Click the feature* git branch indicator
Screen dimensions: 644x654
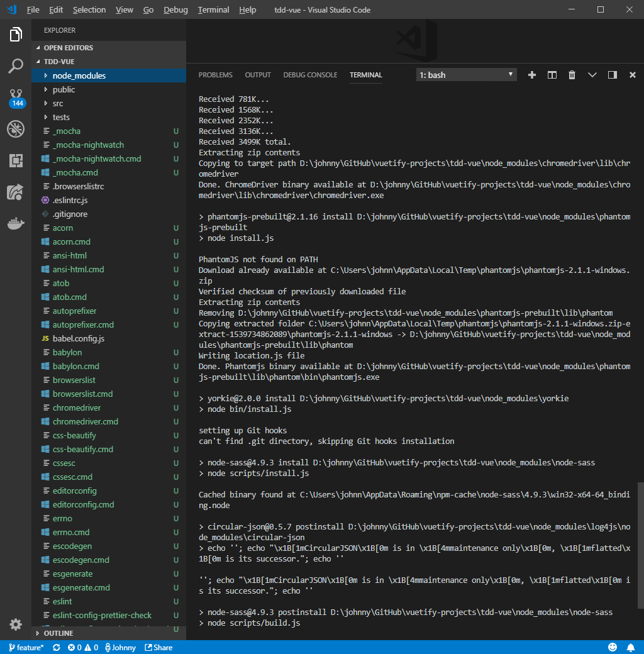tap(26, 647)
